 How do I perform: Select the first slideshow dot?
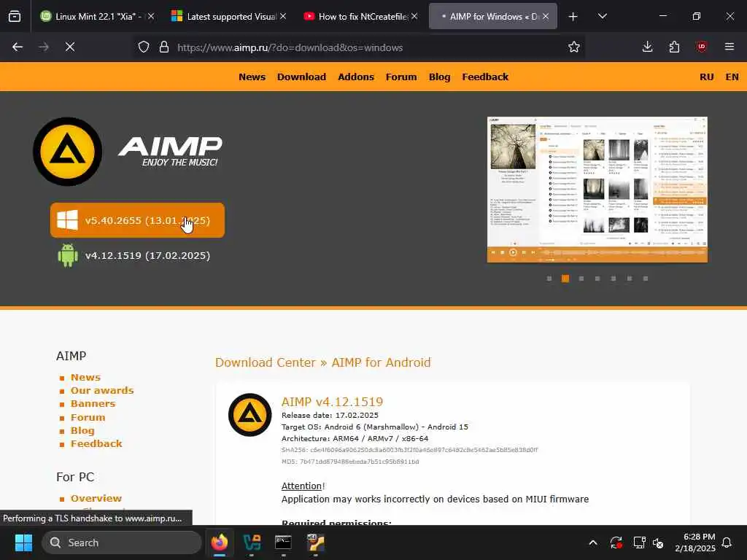click(x=549, y=279)
